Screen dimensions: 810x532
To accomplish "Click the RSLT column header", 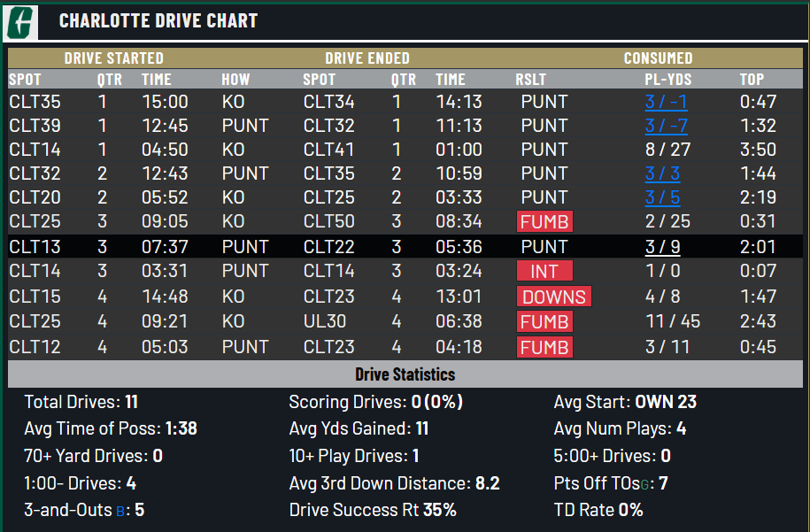I will (530, 80).
